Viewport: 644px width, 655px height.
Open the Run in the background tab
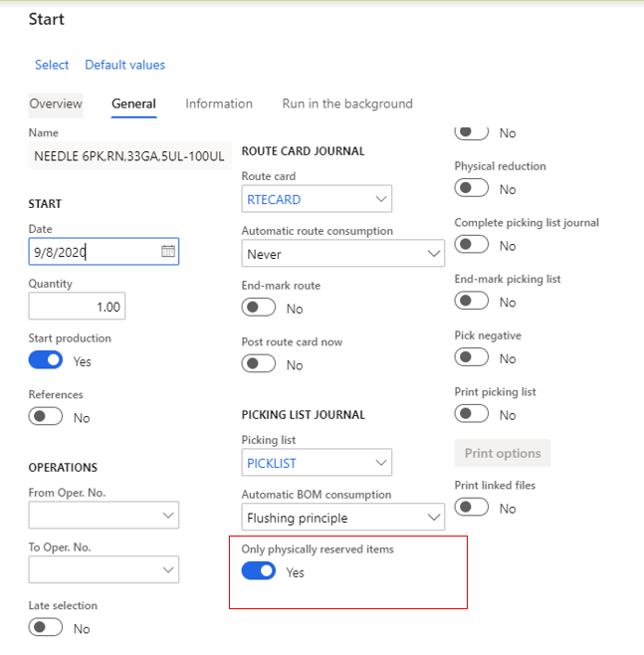click(x=346, y=104)
